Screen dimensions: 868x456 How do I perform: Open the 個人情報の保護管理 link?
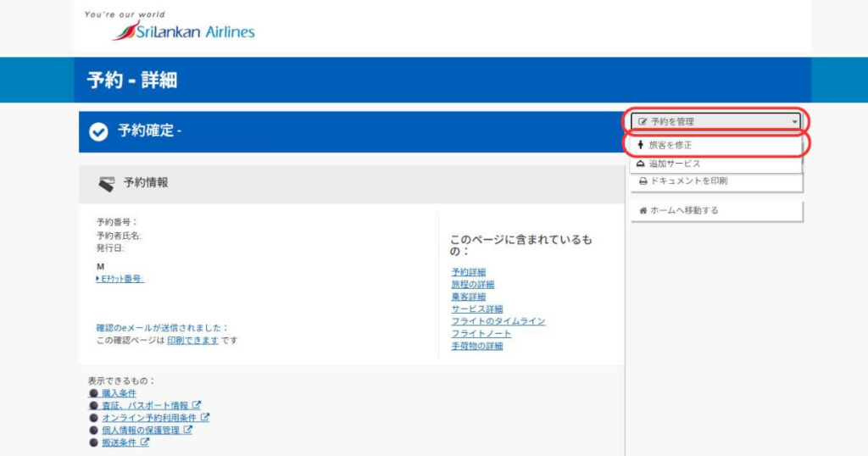(x=140, y=430)
